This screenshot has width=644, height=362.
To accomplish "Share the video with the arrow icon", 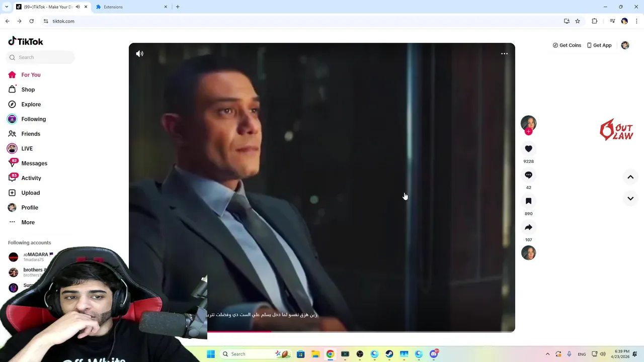I will tap(528, 227).
